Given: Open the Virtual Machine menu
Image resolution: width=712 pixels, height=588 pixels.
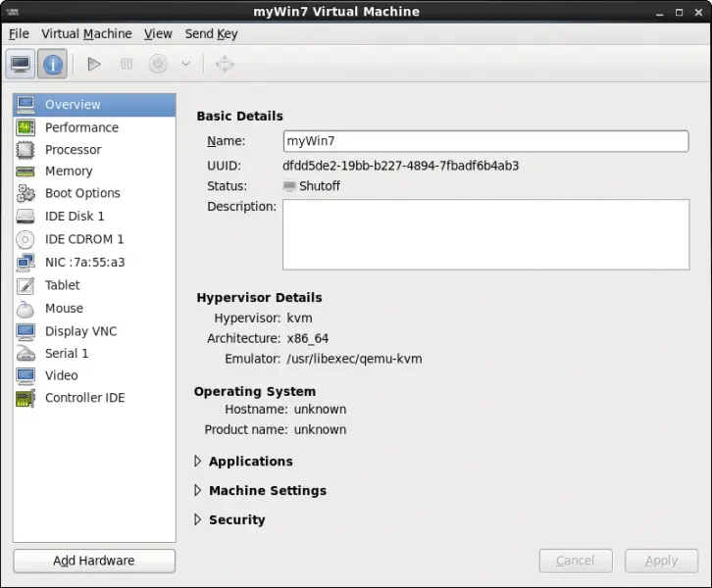Looking at the screenshot, I should point(86,33).
